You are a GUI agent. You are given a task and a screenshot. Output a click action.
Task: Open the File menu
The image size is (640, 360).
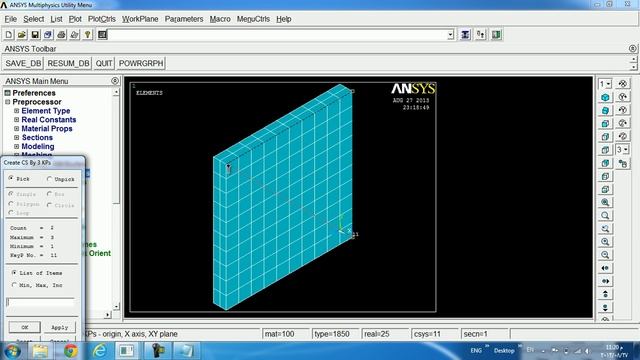[x=11, y=19]
